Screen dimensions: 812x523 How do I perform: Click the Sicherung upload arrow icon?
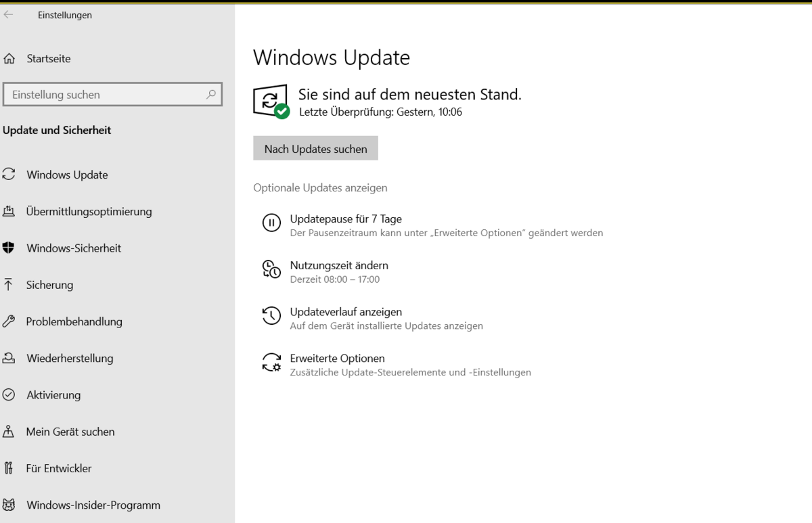point(9,285)
